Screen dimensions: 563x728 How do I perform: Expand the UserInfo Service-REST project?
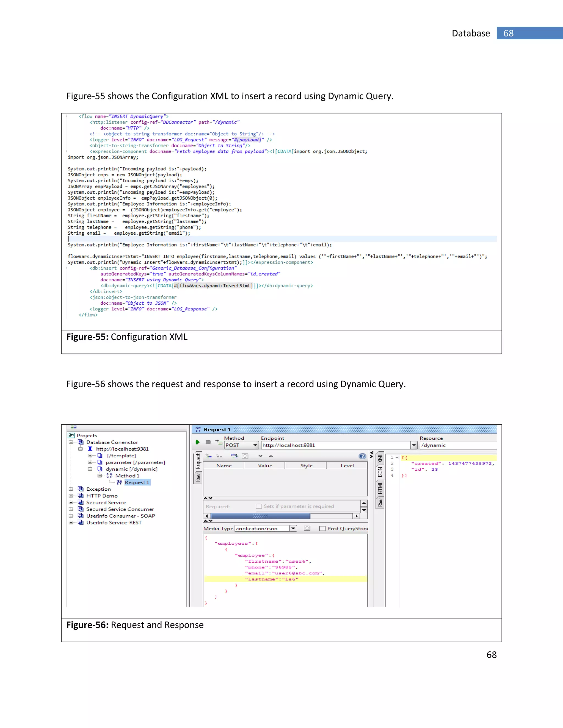(x=71, y=522)
